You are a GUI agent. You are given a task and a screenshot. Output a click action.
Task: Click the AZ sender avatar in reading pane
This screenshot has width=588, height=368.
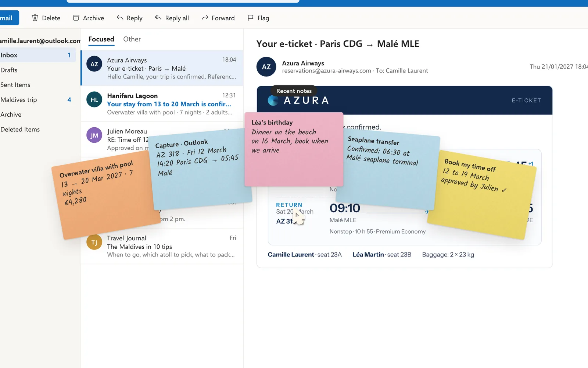(266, 67)
